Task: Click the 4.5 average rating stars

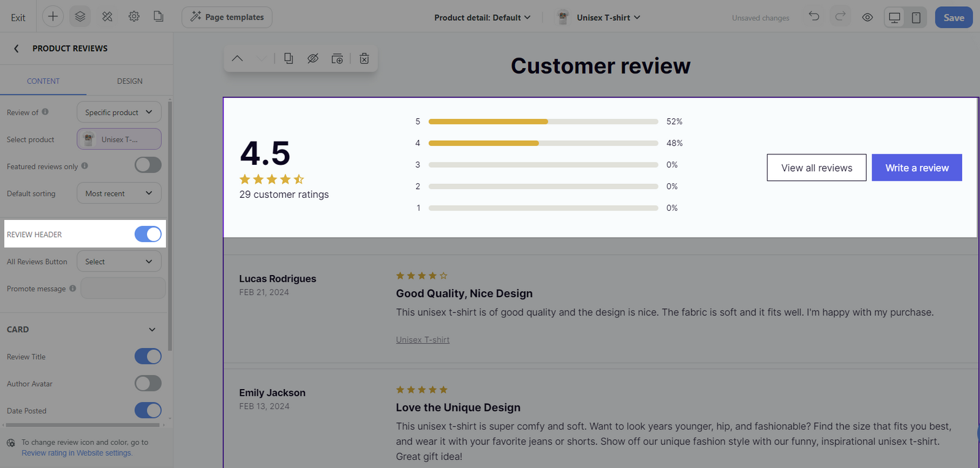Action: point(272,179)
